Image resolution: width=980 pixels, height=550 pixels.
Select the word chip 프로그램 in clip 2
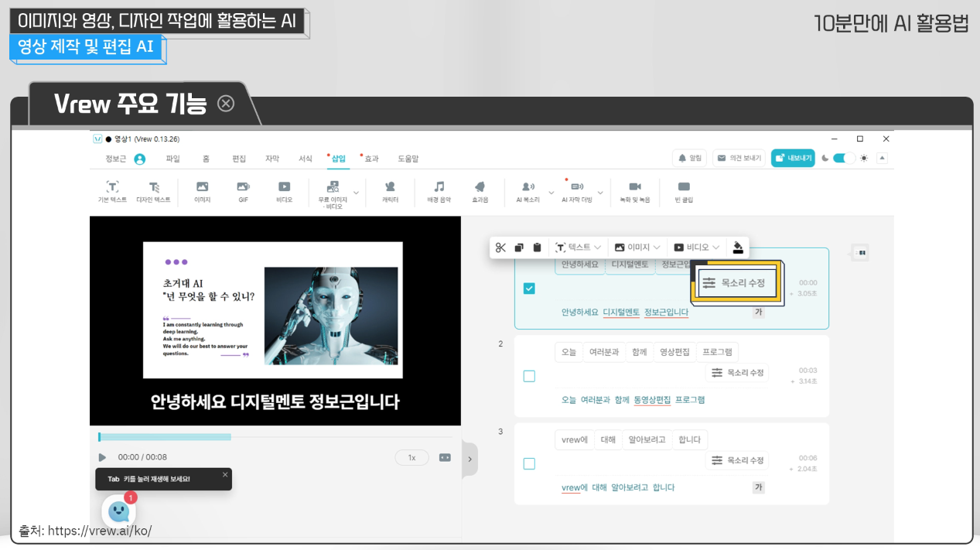tap(717, 352)
